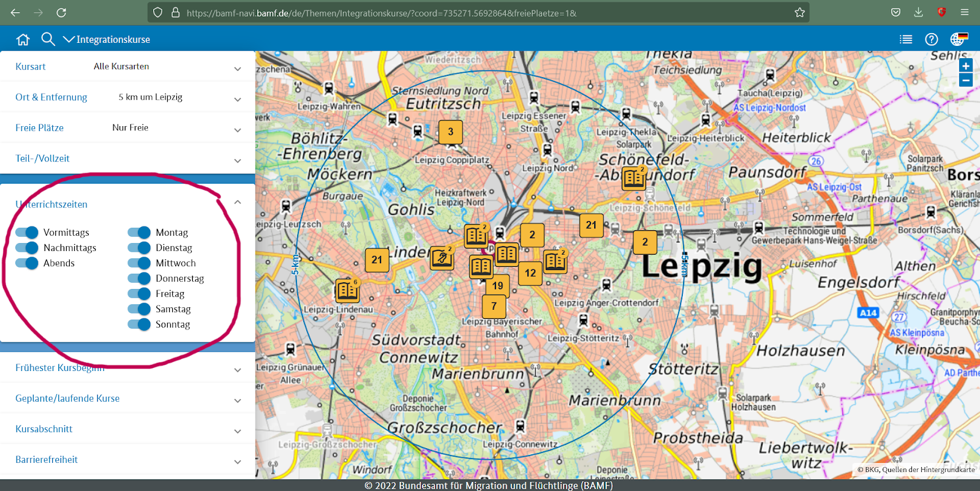Select cluster marker 21 near Lindenau
The image size is (980, 491).
click(x=377, y=260)
